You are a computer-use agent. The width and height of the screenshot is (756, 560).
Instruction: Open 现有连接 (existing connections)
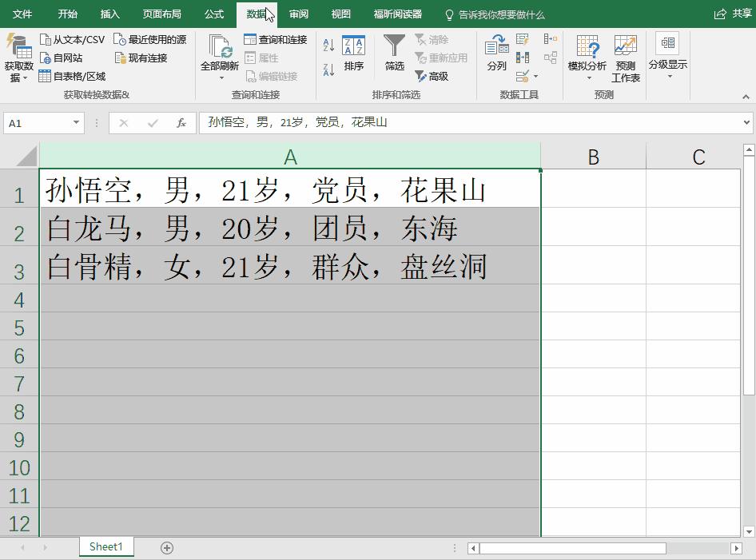[x=141, y=58]
